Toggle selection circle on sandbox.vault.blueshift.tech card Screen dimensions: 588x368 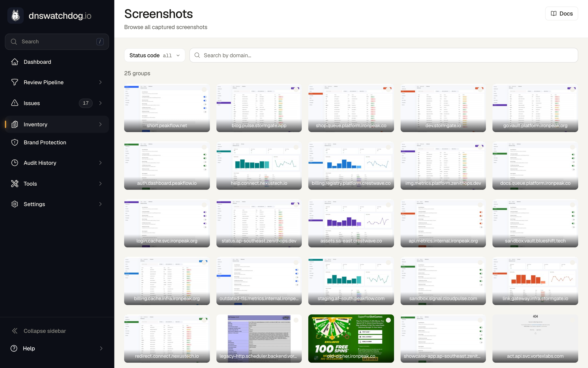572,205
